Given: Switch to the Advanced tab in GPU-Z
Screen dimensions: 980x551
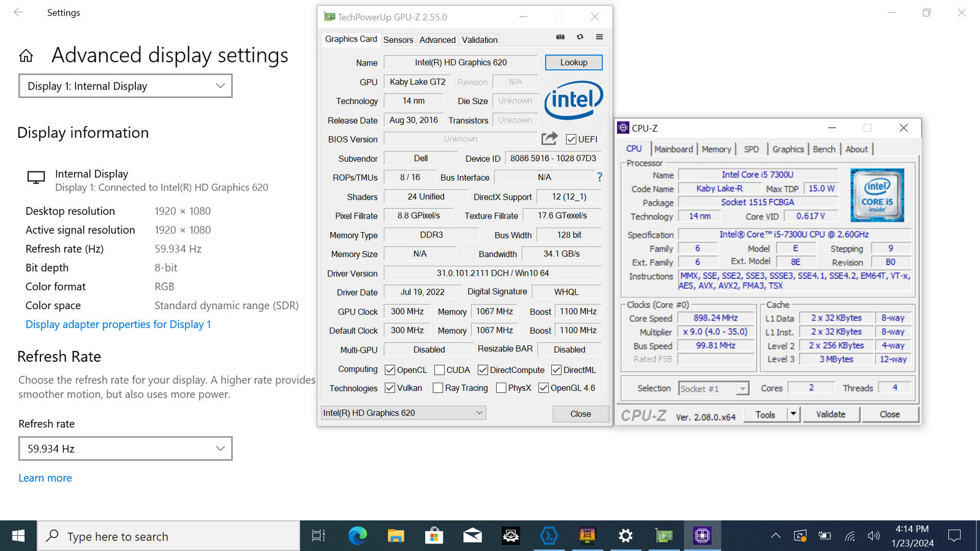Looking at the screenshot, I should pyautogui.click(x=437, y=40).
